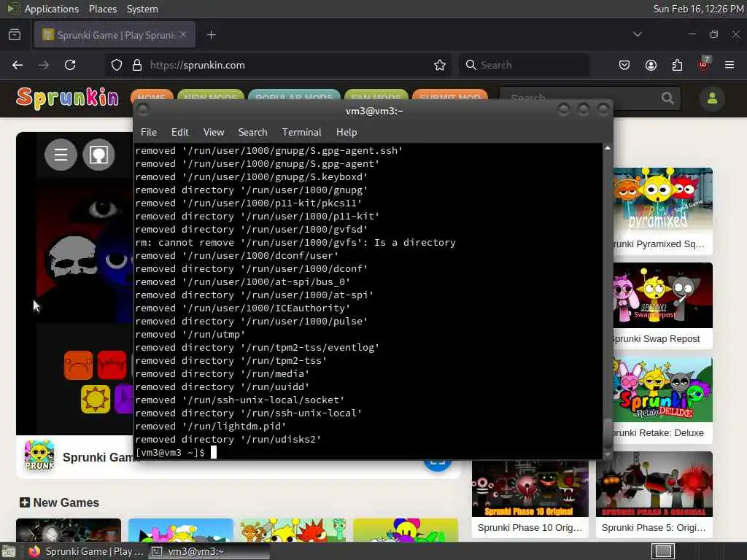Bookmark this page with the star
The width and height of the screenshot is (747, 560).
click(x=440, y=65)
